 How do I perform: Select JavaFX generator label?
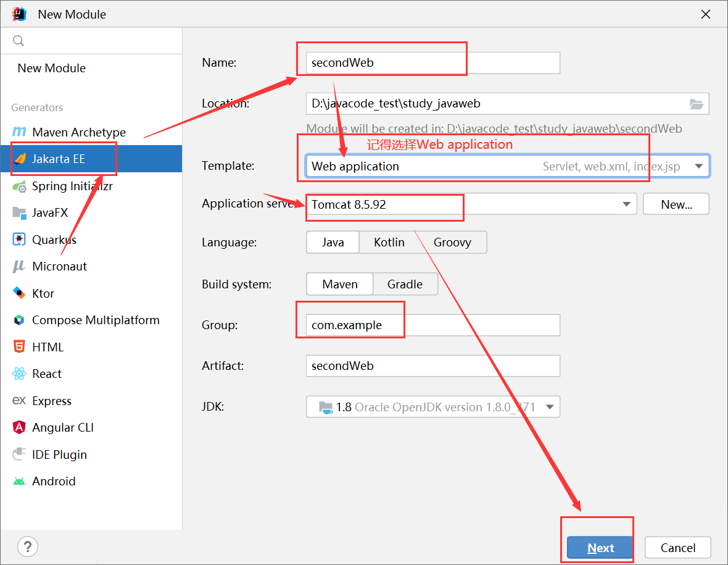50,213
